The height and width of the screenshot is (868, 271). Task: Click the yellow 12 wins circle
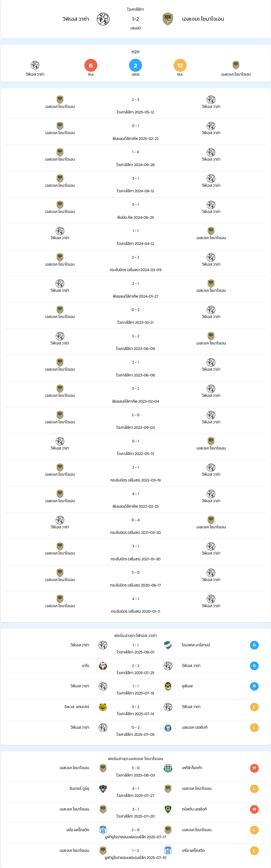[x=180, y=65]
